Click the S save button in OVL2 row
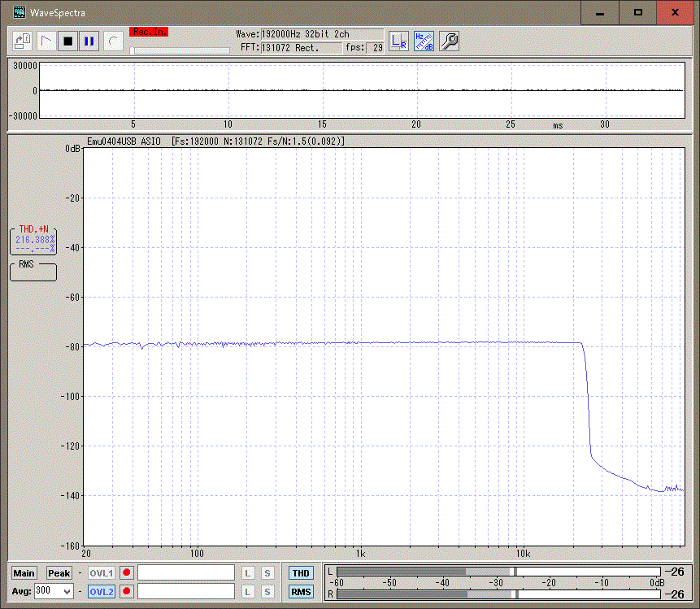This screenshot has width=700, height=609. (x=267, y=592)
